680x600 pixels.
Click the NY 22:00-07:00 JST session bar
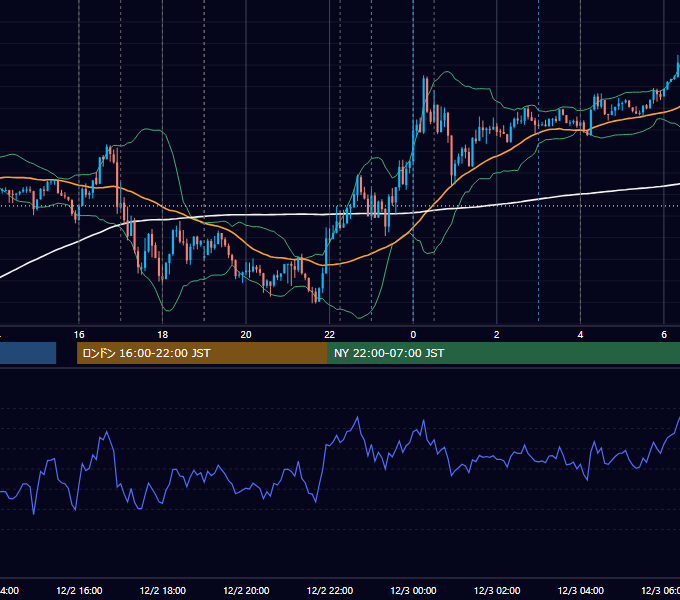coord(503,353)
